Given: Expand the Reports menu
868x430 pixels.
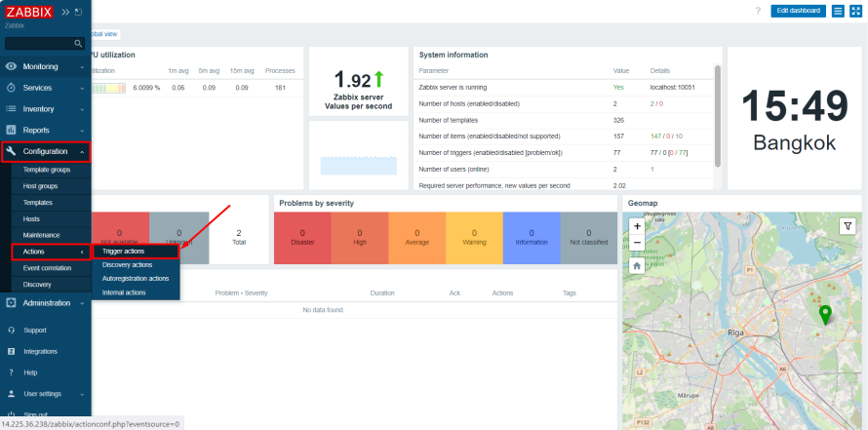Looking at the screenshot, I should point(82,131).
